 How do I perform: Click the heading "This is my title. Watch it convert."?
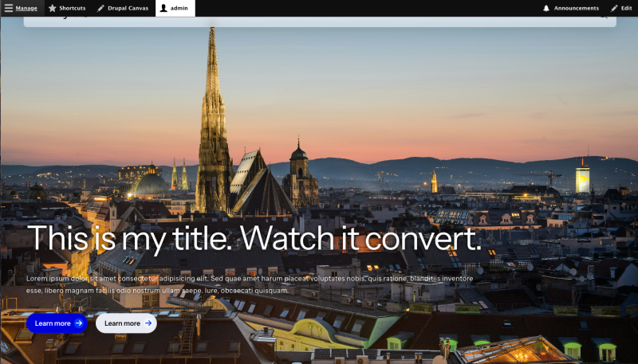point(254,238)
